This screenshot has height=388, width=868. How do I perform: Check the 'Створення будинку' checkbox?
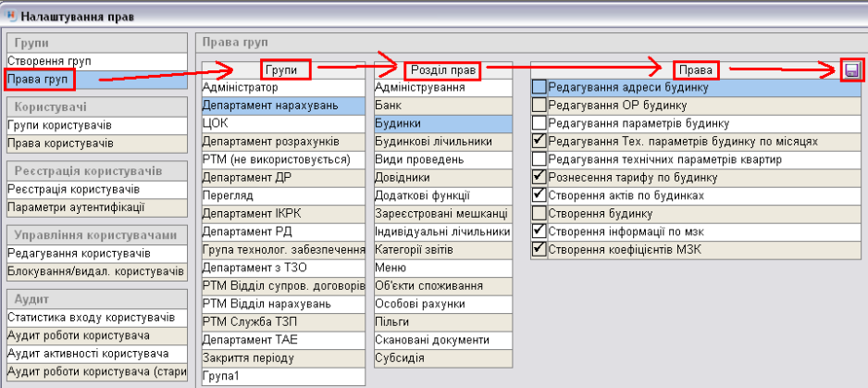pos(539,214)
